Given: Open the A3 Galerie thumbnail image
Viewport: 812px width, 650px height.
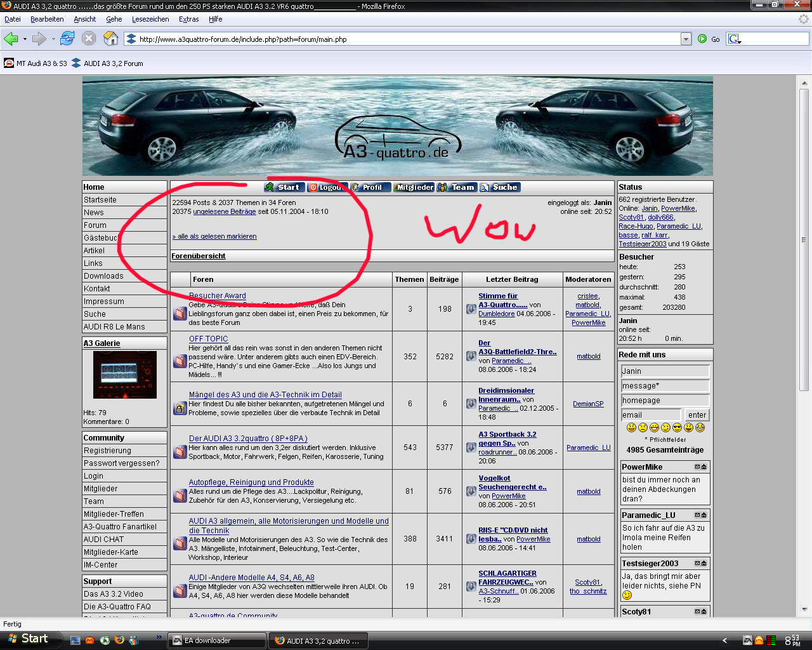Looking at the screenshot, I should pyautogui.click(x=124, y=375).
